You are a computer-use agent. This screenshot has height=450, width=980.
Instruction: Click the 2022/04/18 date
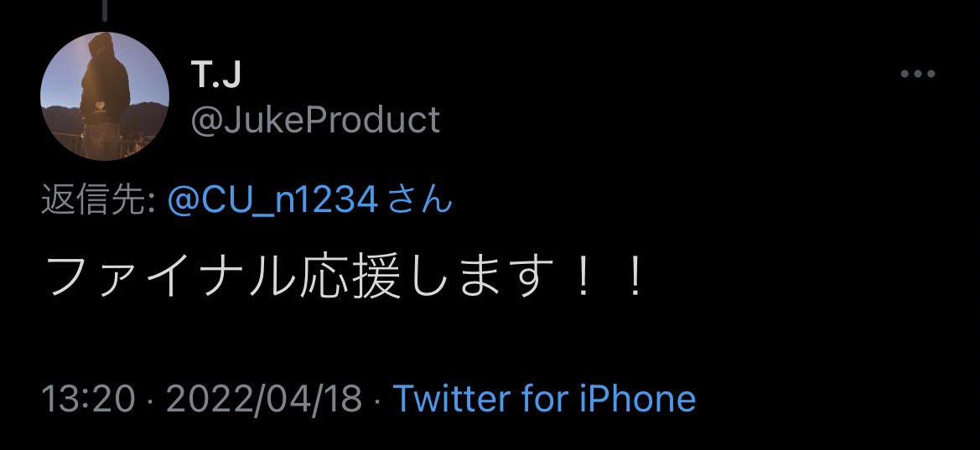(x=264, y=398)
